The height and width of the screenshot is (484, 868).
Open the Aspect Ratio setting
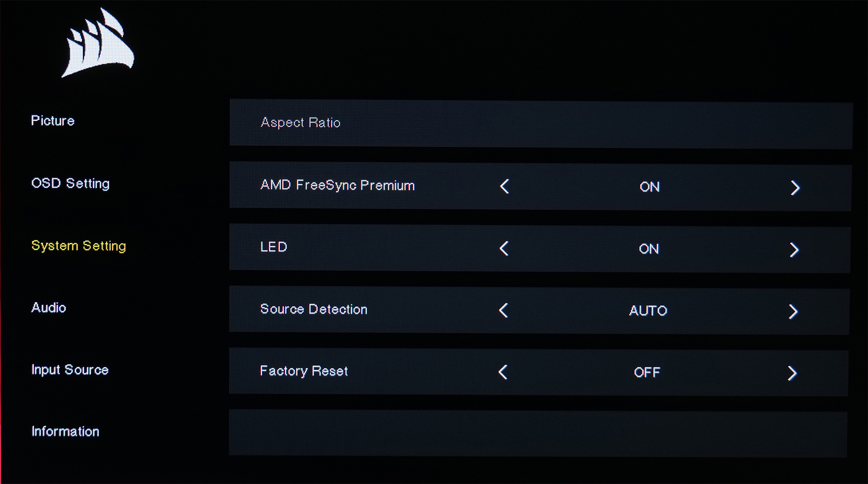coord(300,123)
